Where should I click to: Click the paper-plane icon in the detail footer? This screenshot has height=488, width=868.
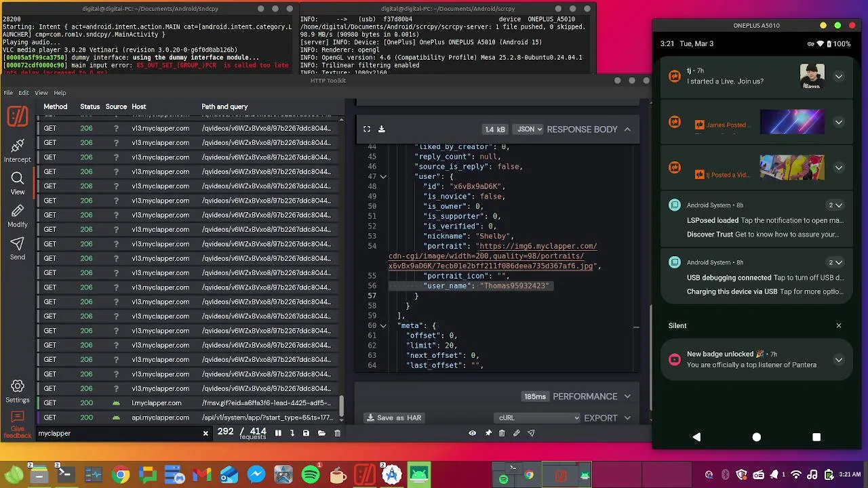(531, 433)
